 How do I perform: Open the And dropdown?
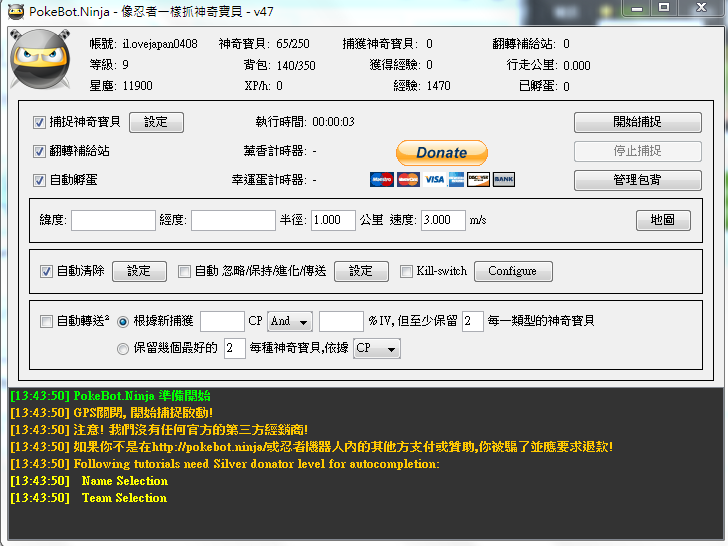[290, 321]
